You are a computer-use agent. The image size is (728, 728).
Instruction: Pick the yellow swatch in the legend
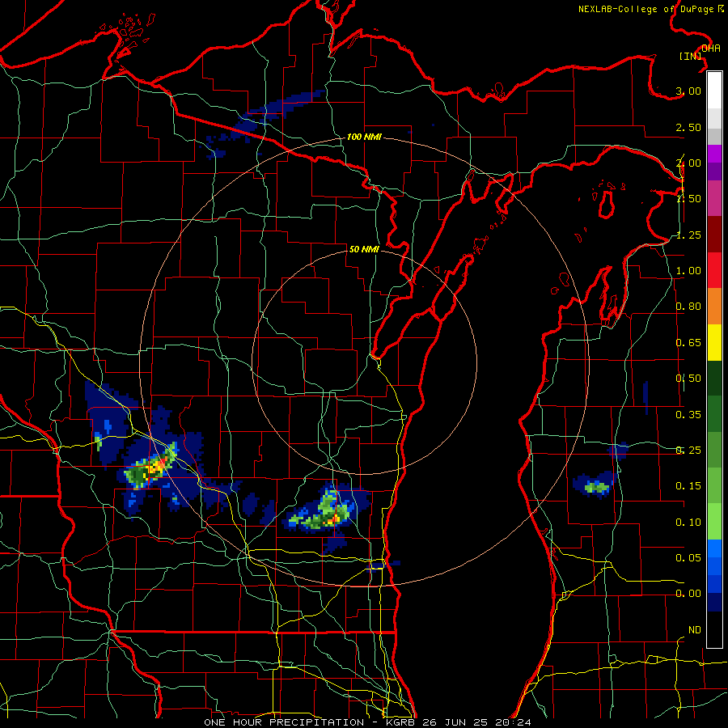click(714, 342)
